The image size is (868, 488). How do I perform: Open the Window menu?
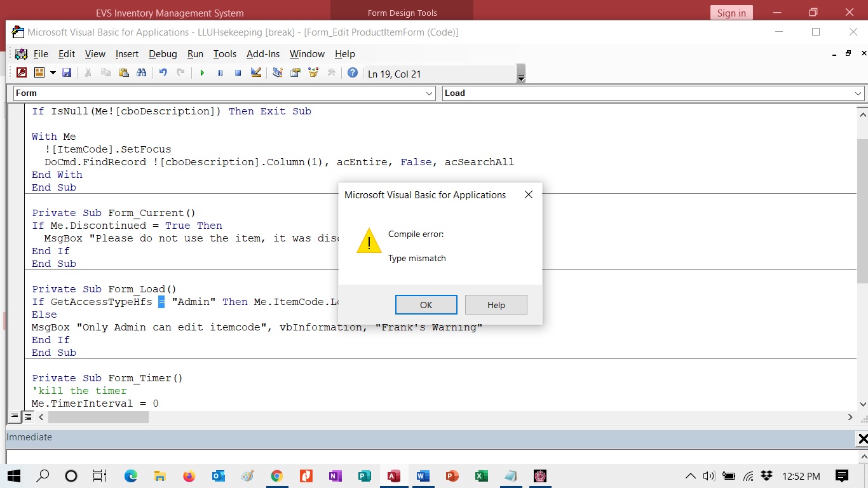pos(307,54)
